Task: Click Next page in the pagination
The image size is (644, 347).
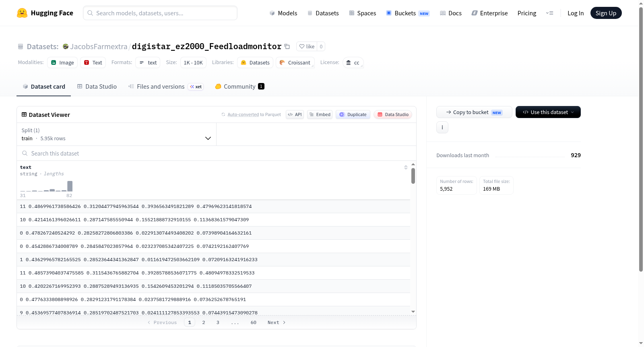Action: pos(277,322)
